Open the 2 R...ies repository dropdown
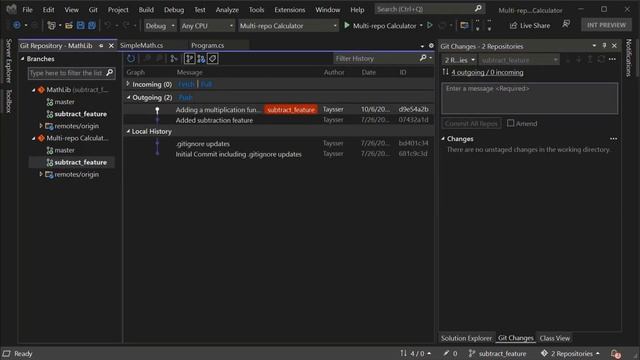The width and height of the screenshot is (640, 360). 460,60
